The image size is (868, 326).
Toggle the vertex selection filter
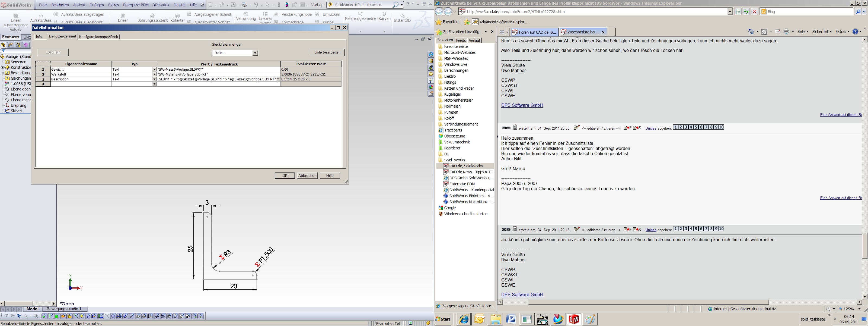44,316
